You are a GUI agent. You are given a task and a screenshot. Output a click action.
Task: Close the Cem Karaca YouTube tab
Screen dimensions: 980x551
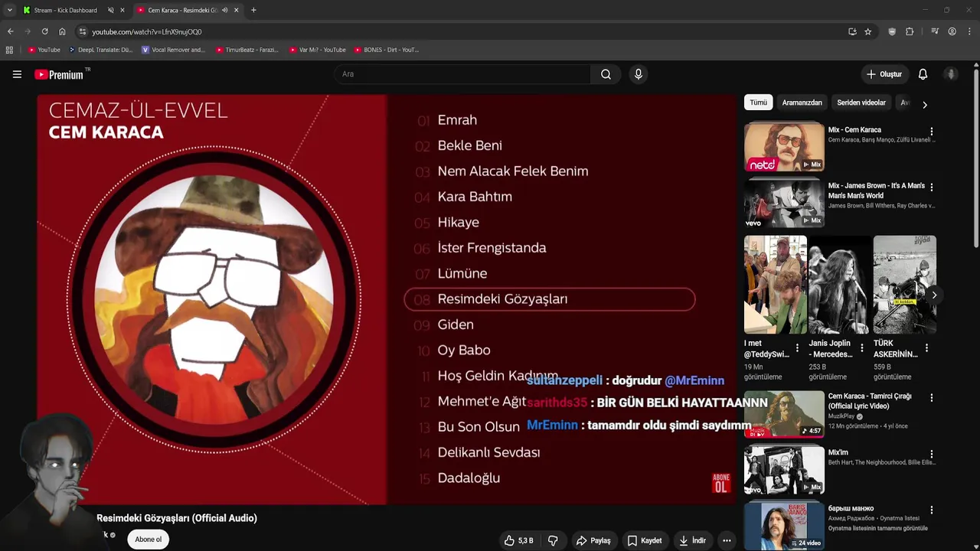[x=236, y=10]
